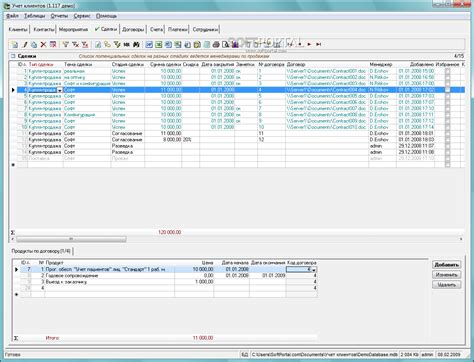
Task: Click the new record icon in toolbar
Action: pyautogui.click(x=15, y=44)
